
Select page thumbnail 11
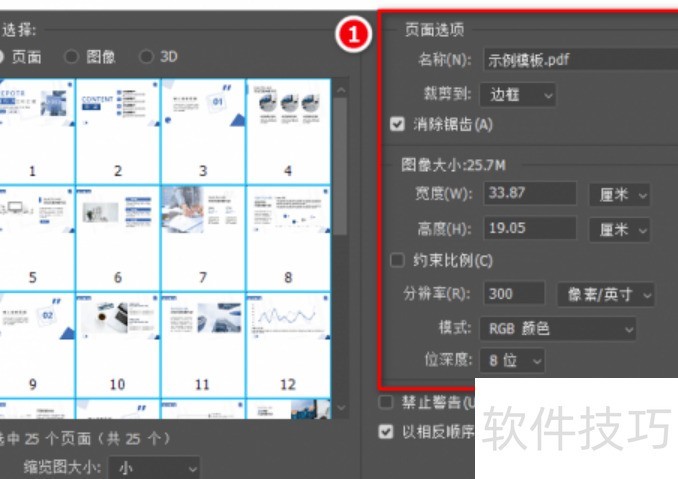(x=203, y=345)
